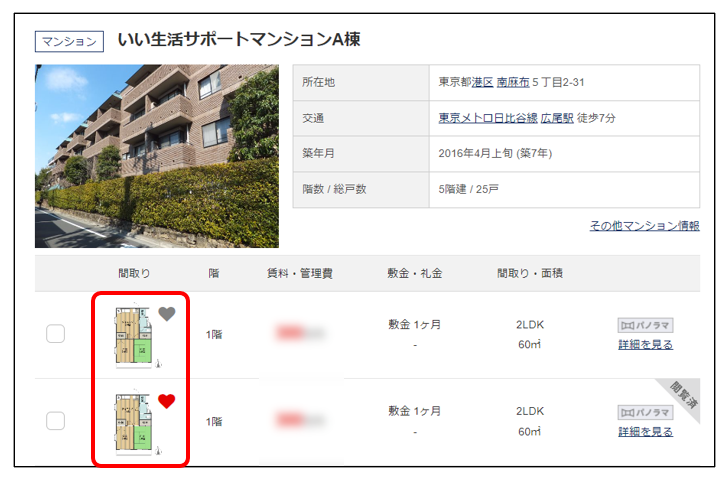Open the 南麻布 address link
726x479 pixels.
click(513, 82)
